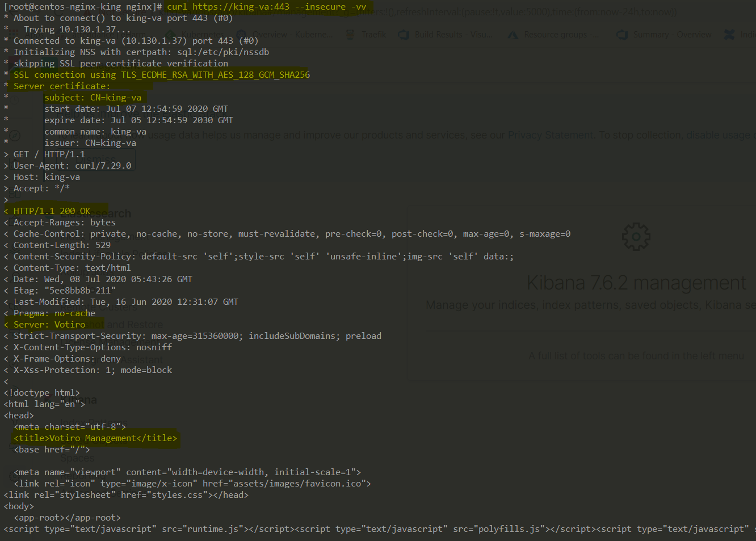
Task: Select the stylesheet 'styles.css' link line
Action: click(x=126, y=495)
